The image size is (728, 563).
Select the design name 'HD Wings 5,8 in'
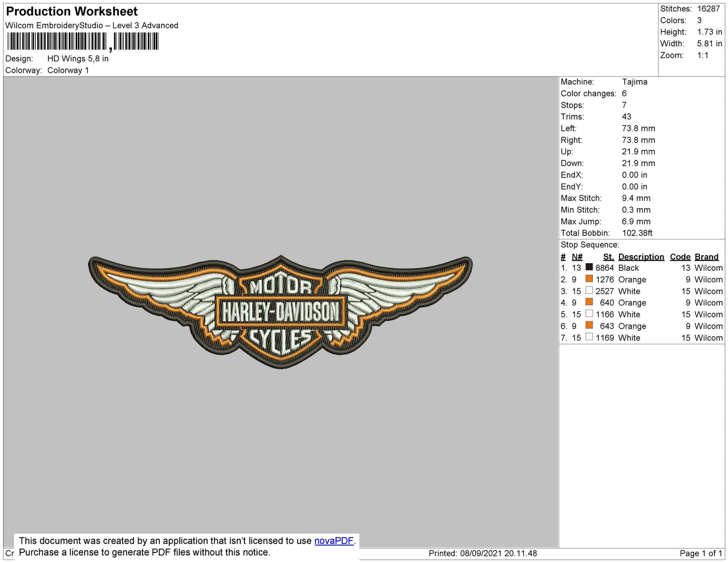point(78,58)
